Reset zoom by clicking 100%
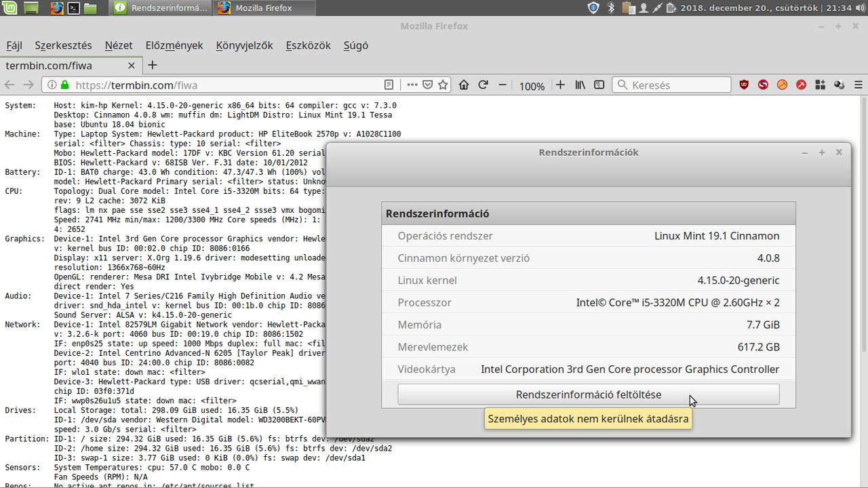 pyautogui.click(x=532, y=86)
